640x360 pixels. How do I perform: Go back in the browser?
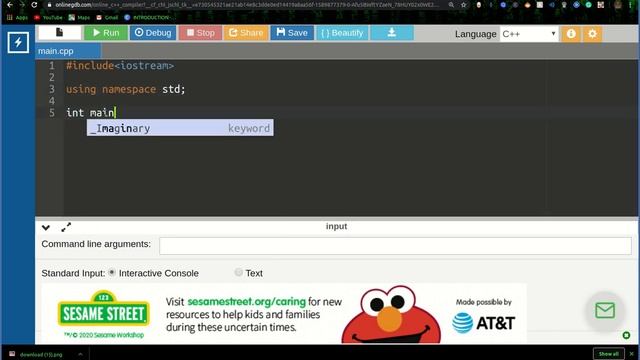coord(10,5)
